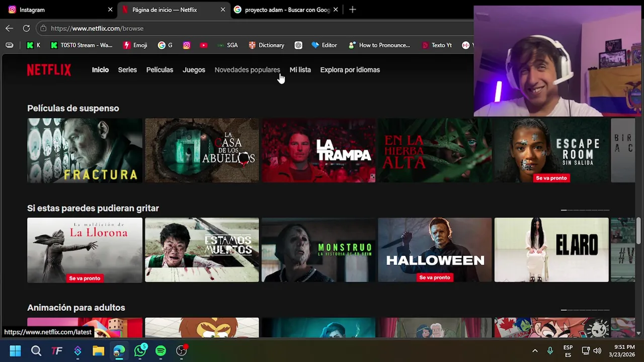
Task: Open Spotify from the taskbar
Action: [x=160, y=350]
